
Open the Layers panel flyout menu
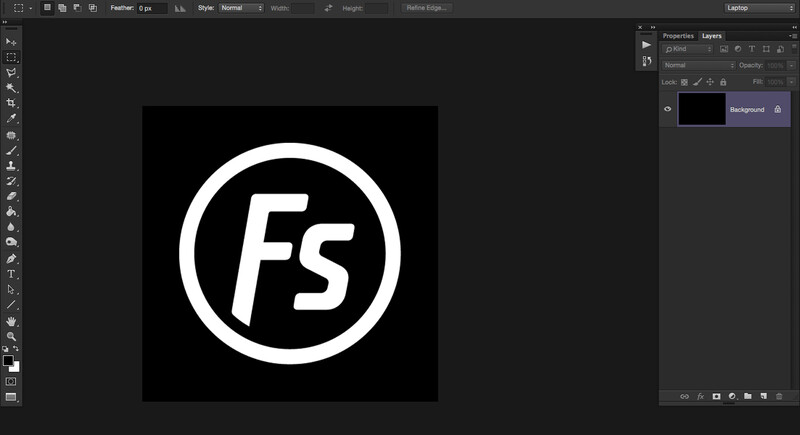793,36
